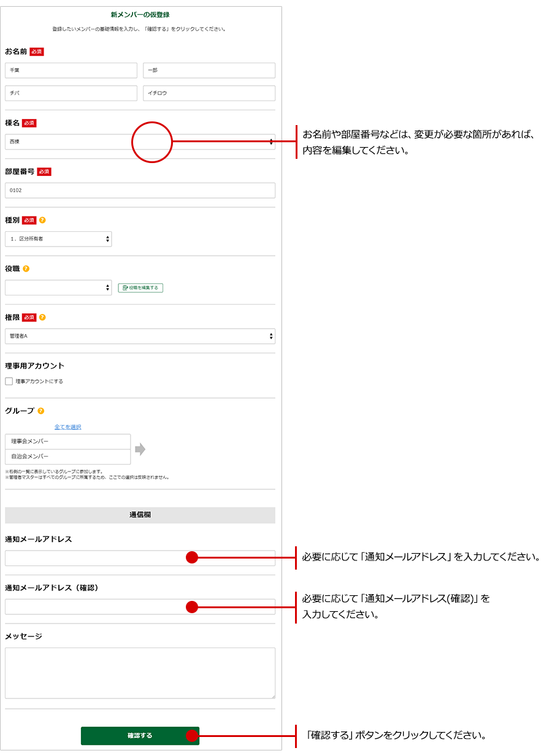The image size is (552, 756).
Task: Click the first name field containing 一郎
Action: coord(209,71)
